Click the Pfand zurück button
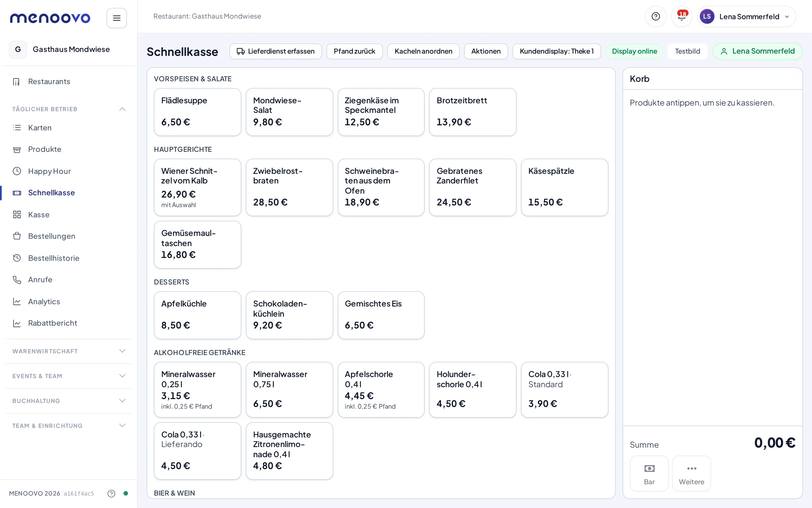Screen dimensions: 812x508 click(354, 51)
